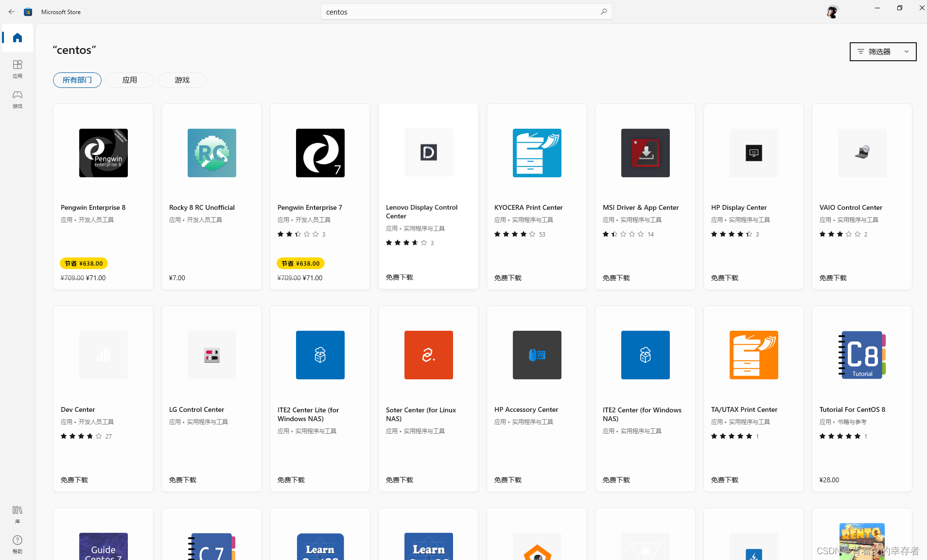Open the Home page in sidebar
Screen dimensions: 927x560
17,37
